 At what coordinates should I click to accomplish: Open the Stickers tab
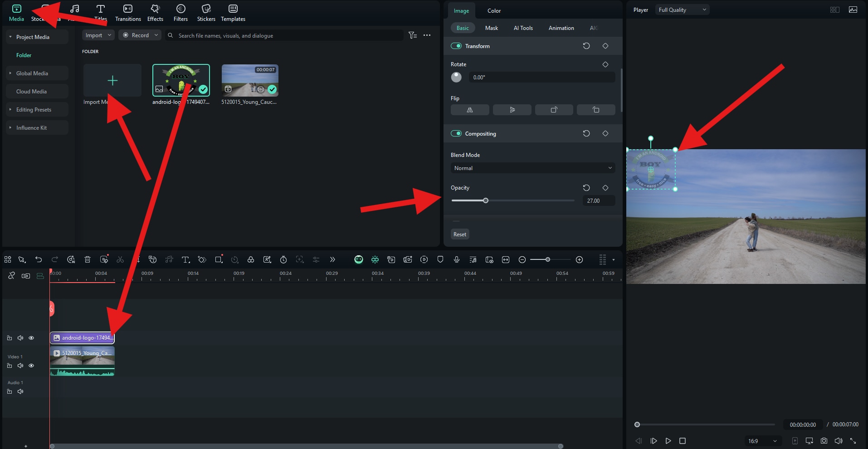(206, 13)
